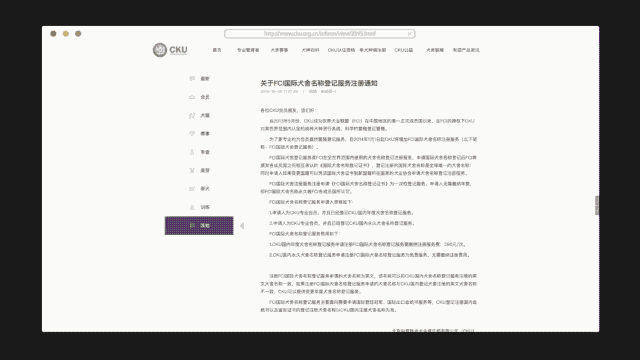Click the CKU text beside logo
The width and height of the screenshot is (640, 360).
pos(178,50)
